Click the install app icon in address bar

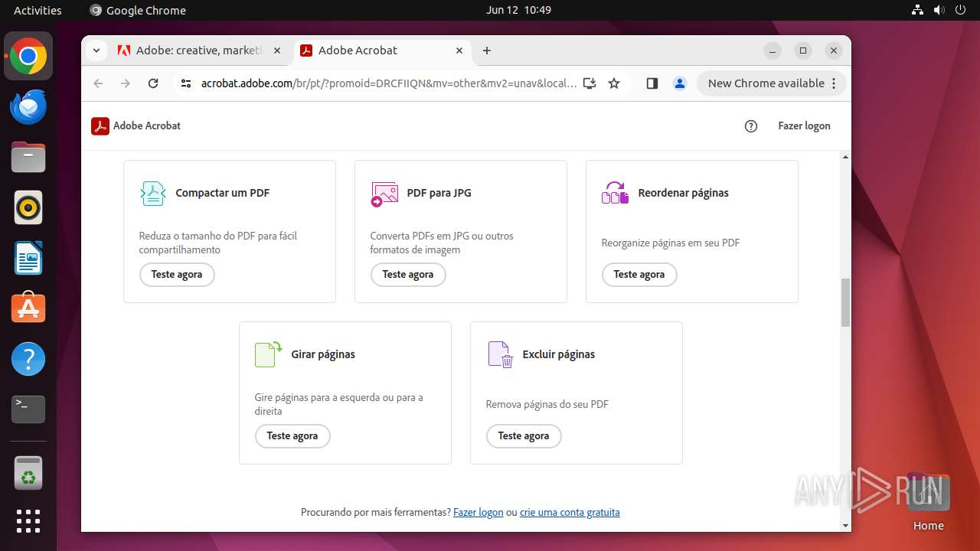[x=589, y=83]
